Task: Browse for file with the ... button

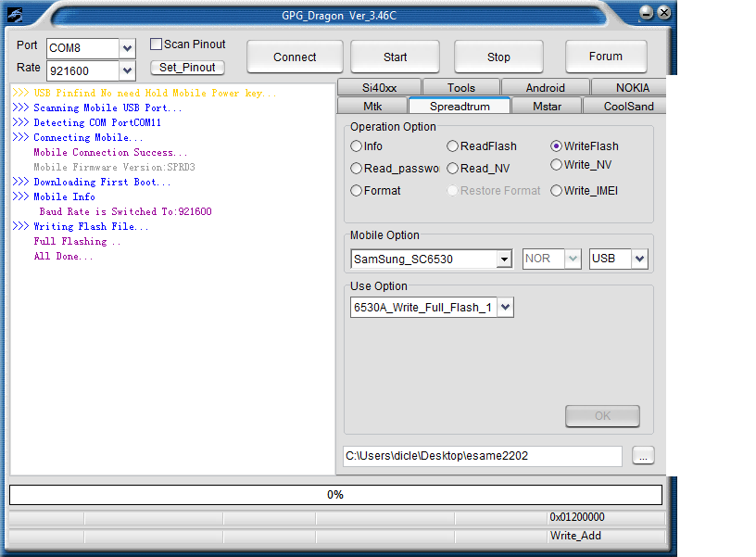Action: click(x=643, y=456)
